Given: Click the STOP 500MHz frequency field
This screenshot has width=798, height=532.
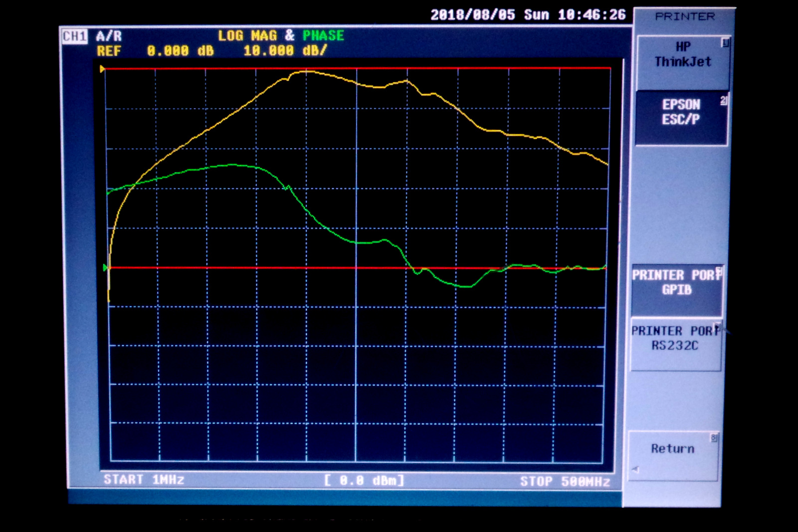Looking at the screenshot, I should pyautogui.click(x=565, y=482).
